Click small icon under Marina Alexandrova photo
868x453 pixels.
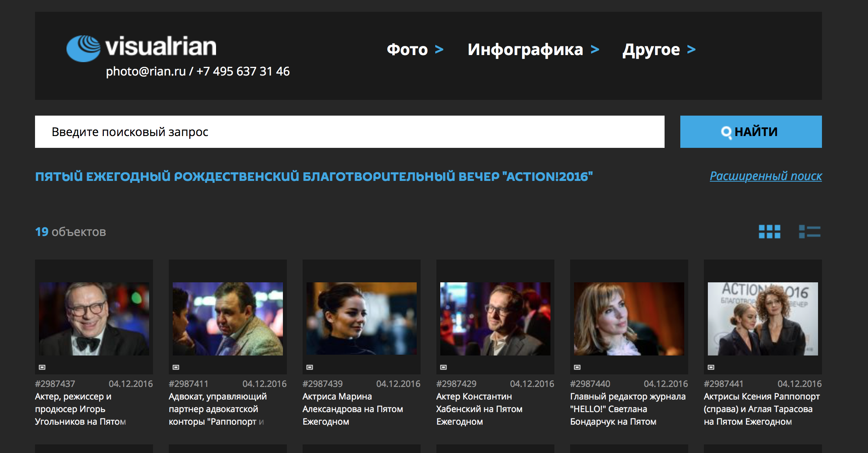tap(310, 367)
